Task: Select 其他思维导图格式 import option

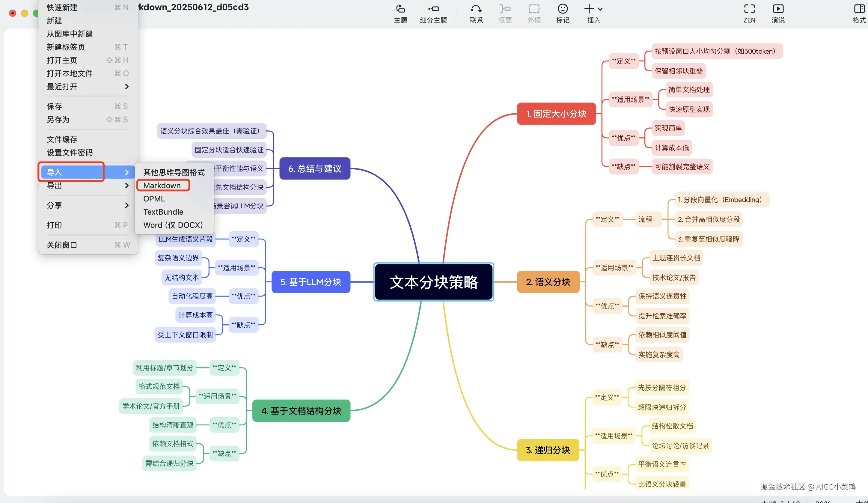Action: tap(174, 172)
